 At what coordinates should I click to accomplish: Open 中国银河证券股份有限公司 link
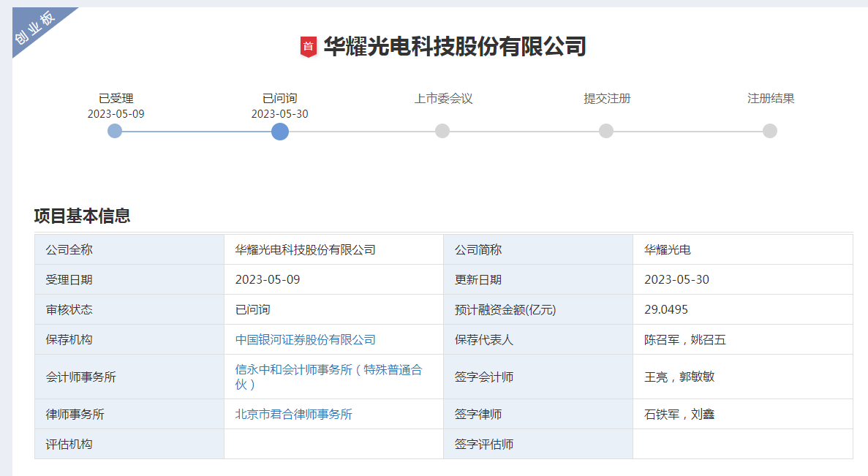306,340
